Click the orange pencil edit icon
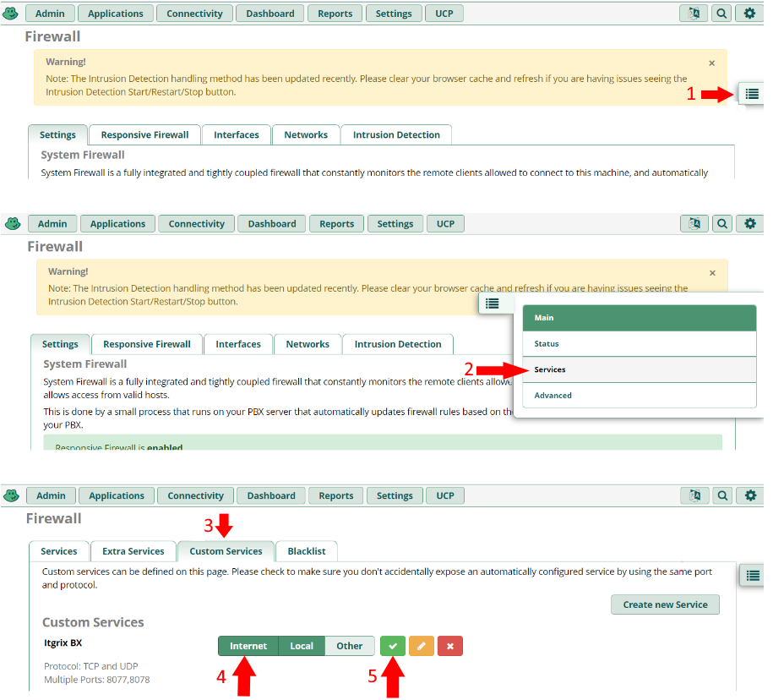Image resolution: width=784 pixels, height=700 pixels. (422, 646)
